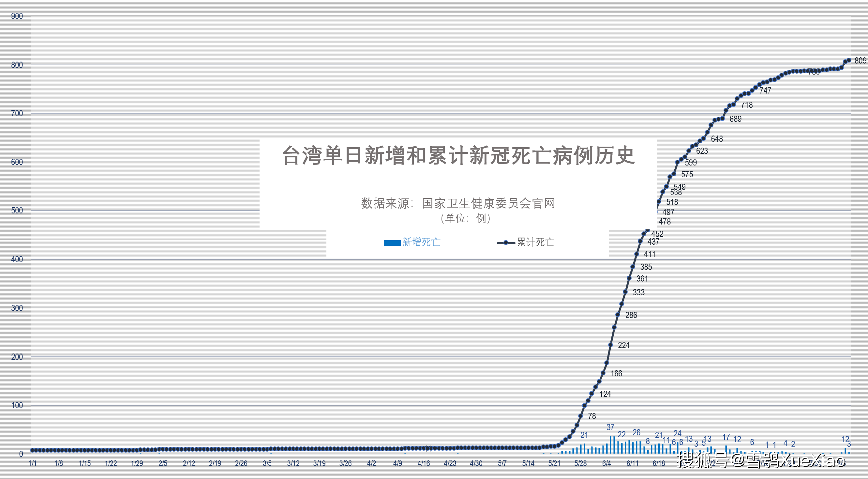
Task: Click the 411 cumulative data label
Action: click(x=650, y=254)
